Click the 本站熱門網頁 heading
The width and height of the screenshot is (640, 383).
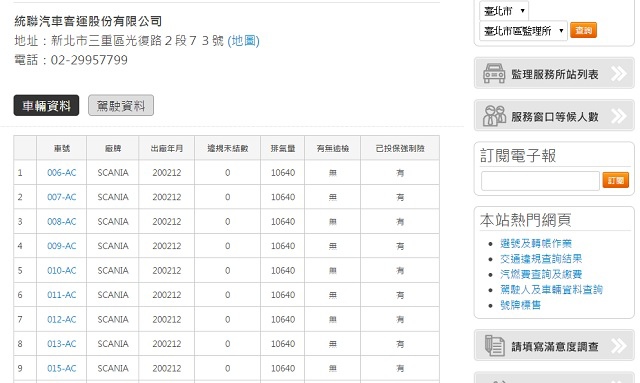click(x=526, y=220)
